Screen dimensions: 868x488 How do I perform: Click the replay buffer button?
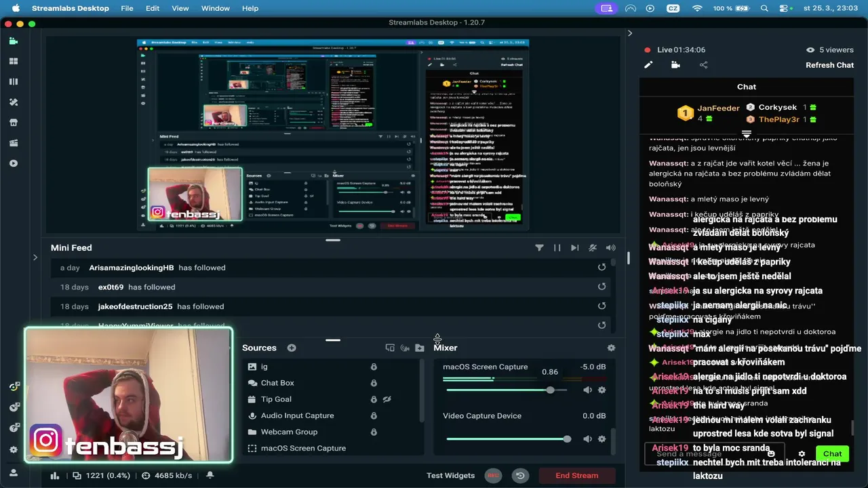coord(520,476)
